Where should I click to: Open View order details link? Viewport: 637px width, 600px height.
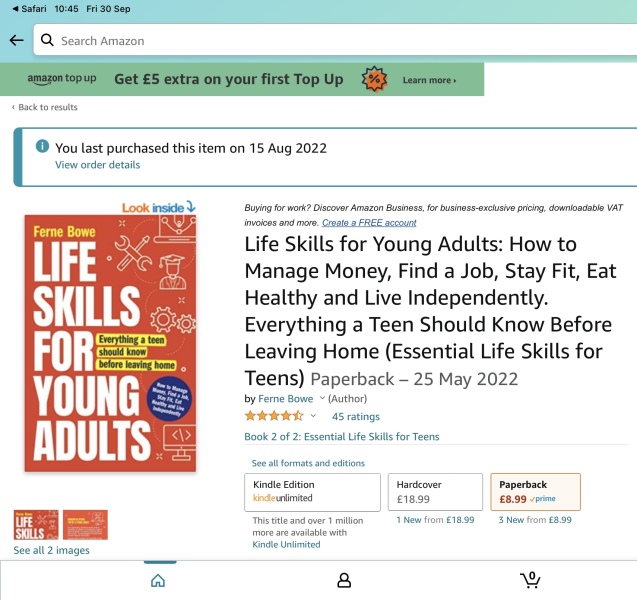tap(97, 165)
